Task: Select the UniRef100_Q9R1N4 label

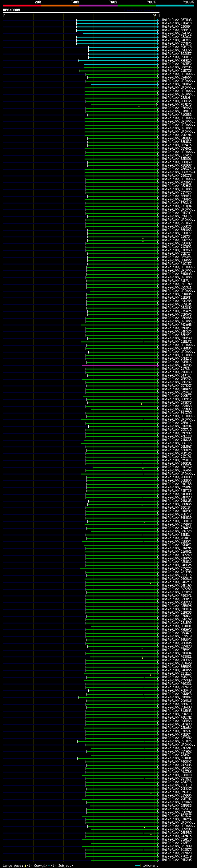Action: click(x=177, y=135)
